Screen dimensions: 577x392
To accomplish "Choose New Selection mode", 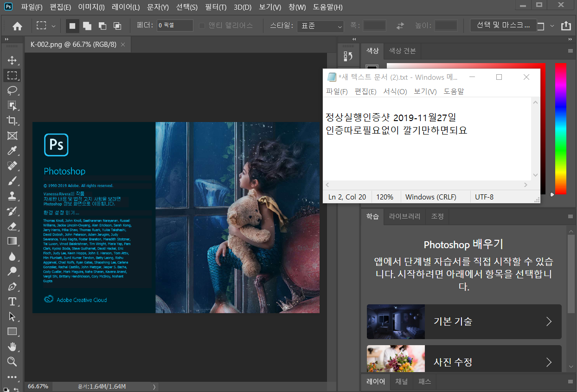I will point(72,26).
